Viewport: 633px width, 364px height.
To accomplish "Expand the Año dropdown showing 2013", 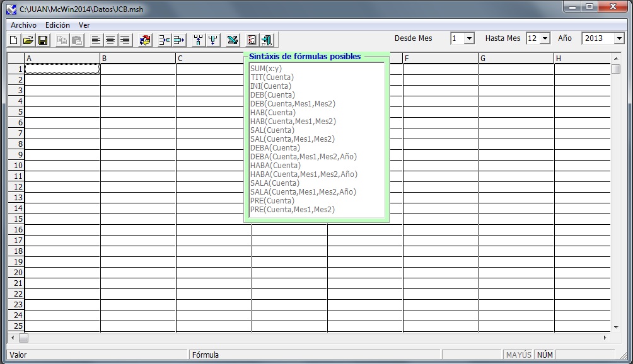I will click(x=619, y=38).
